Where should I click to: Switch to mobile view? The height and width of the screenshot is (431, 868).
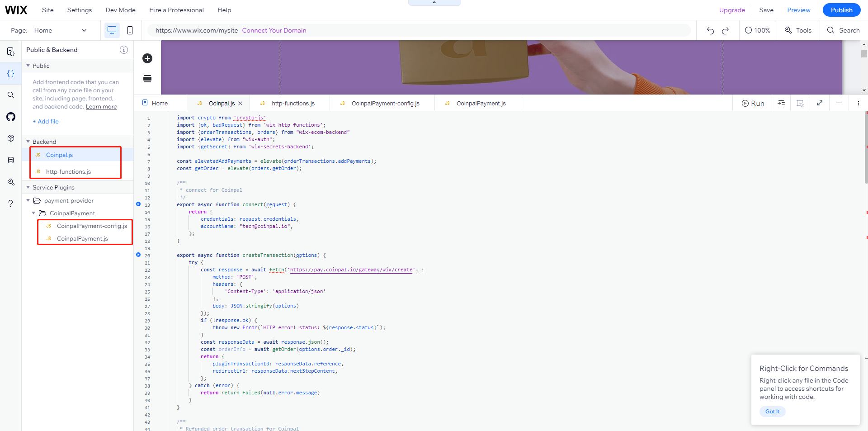coord(130,30)
